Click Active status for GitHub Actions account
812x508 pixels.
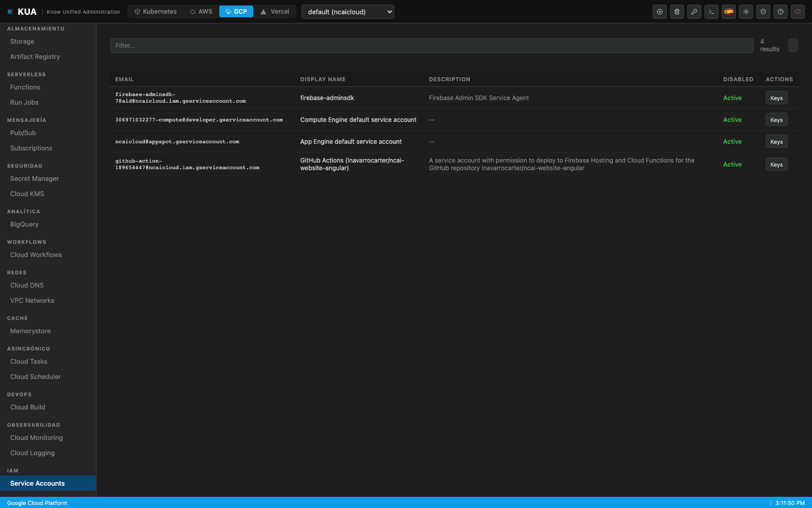732,165
